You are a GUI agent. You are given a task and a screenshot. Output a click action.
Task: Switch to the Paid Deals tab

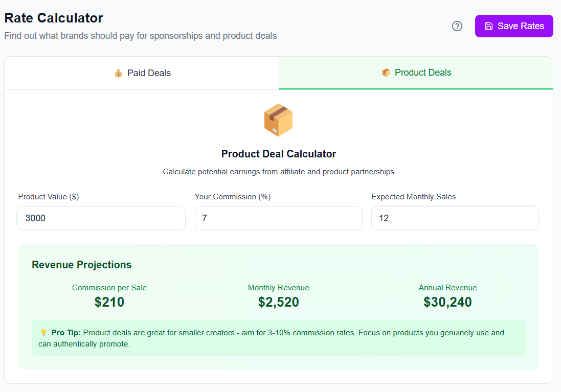click(142, 73)
